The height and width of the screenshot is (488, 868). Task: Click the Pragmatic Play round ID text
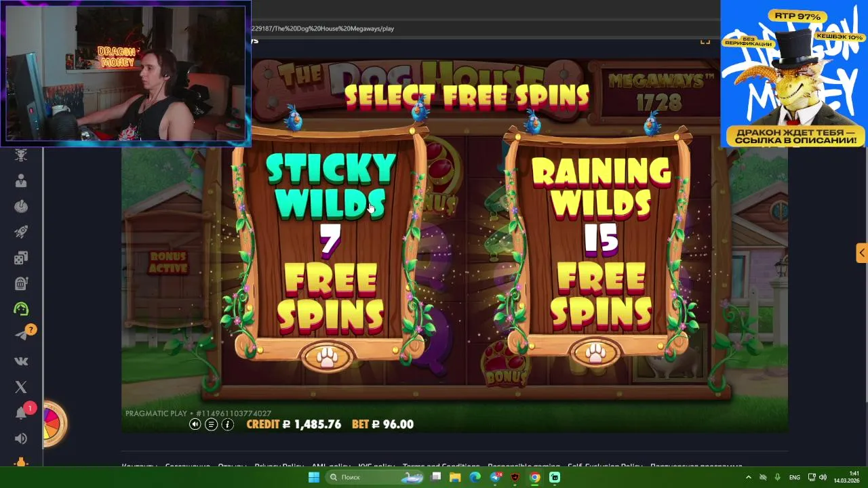pos(198,413)
